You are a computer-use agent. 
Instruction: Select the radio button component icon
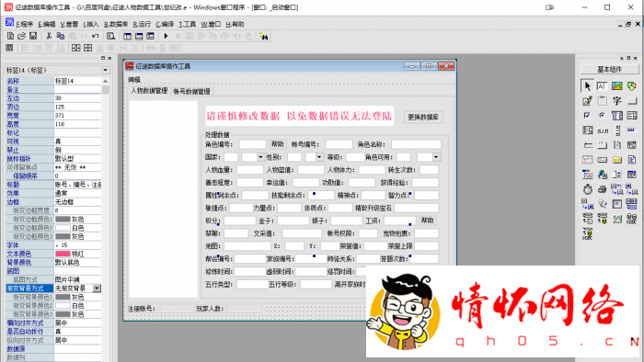point(602,115)
